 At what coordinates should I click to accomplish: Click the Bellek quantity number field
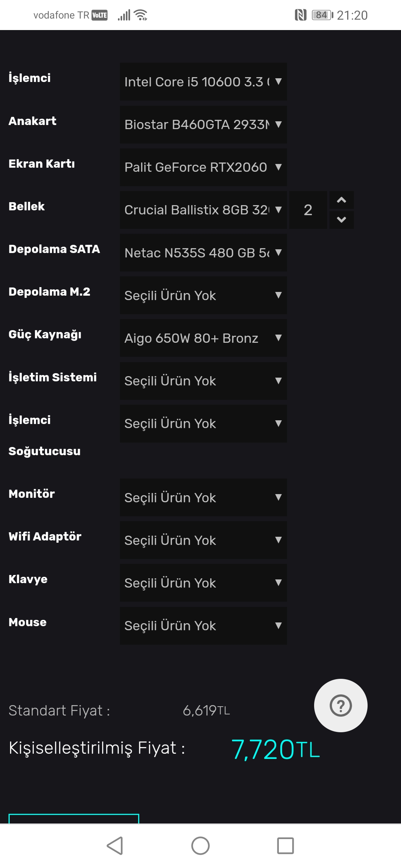(x=308, y=210)
